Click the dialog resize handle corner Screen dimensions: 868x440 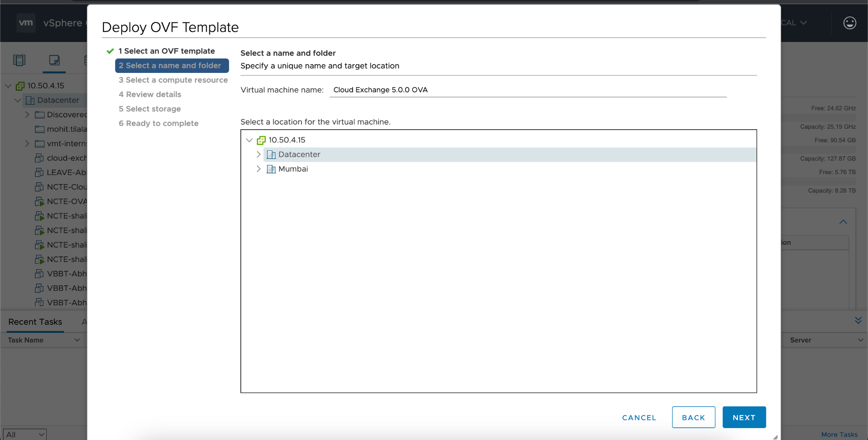click(x=775, y=437)
